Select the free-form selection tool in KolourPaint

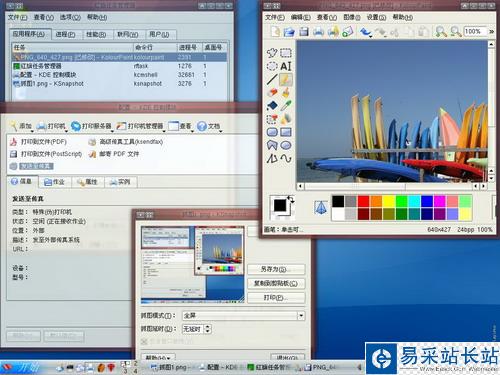pos(272,53)
